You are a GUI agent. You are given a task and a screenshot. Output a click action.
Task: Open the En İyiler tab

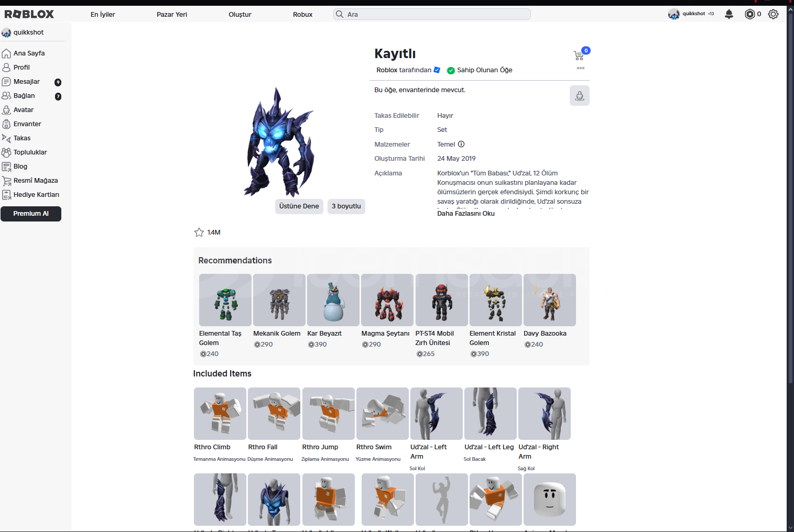(103, 15)
